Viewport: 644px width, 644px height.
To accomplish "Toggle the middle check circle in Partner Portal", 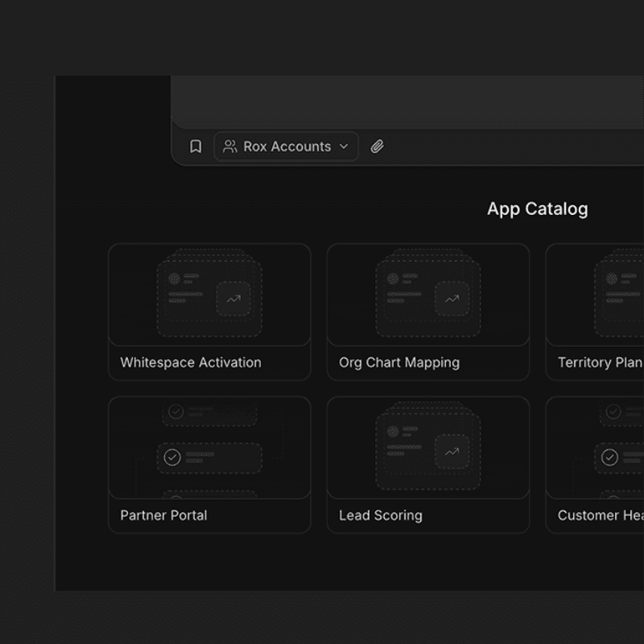I will click(x=172, y=457).
